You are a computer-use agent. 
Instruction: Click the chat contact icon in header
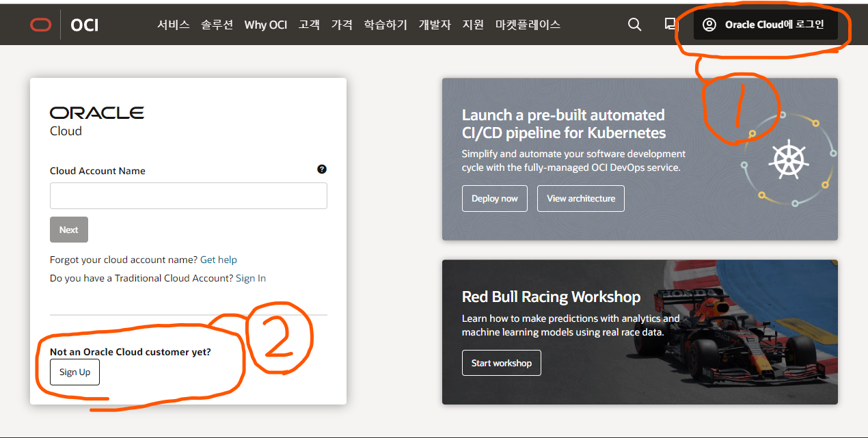coord(670,24)
